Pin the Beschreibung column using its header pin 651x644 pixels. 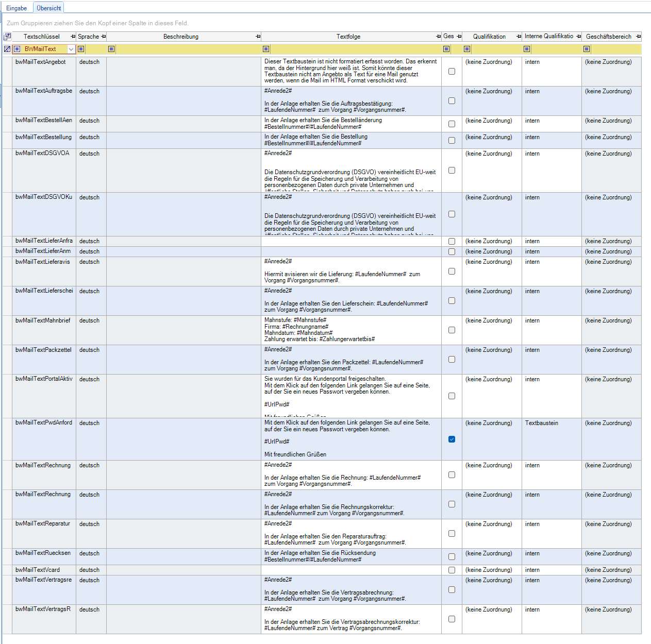coord(258,37)
